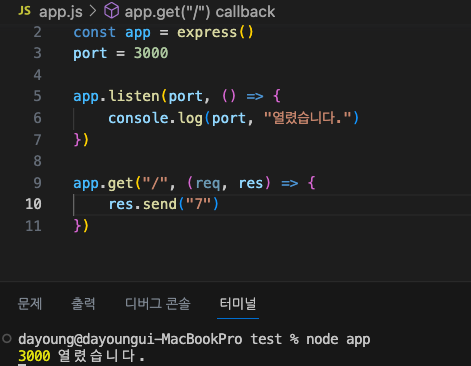This screenshot has width=471, height=366.
Task: Click line number 2 in gutter
Action: click(x=37, y=32)
